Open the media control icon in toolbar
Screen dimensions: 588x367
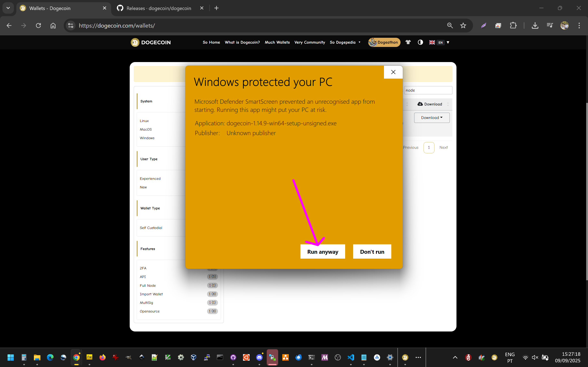point(550,26)
